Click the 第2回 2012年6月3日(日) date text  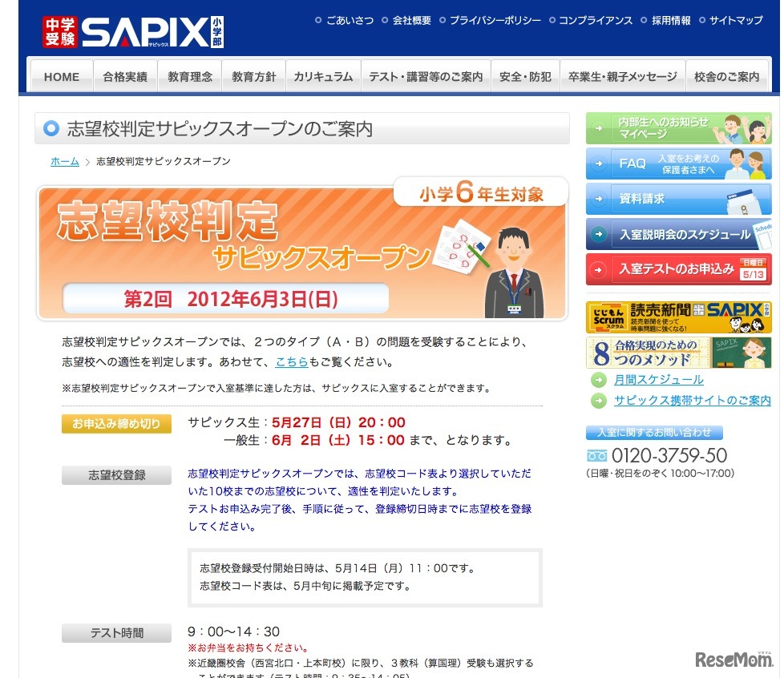click(x=231, y=299)
